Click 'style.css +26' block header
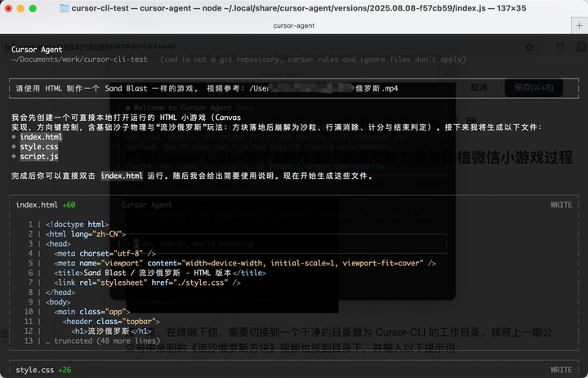588x378 pixels. 43,370
